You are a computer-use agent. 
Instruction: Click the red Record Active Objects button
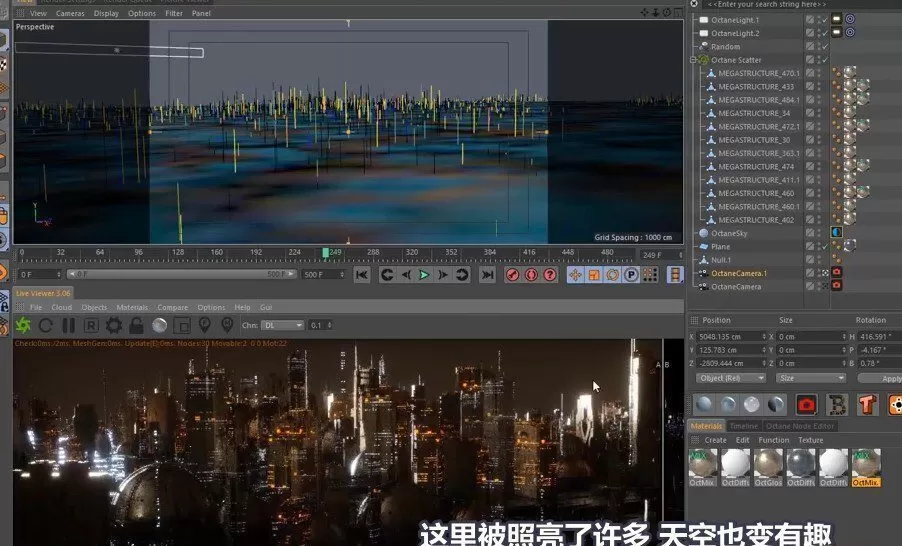512,275
